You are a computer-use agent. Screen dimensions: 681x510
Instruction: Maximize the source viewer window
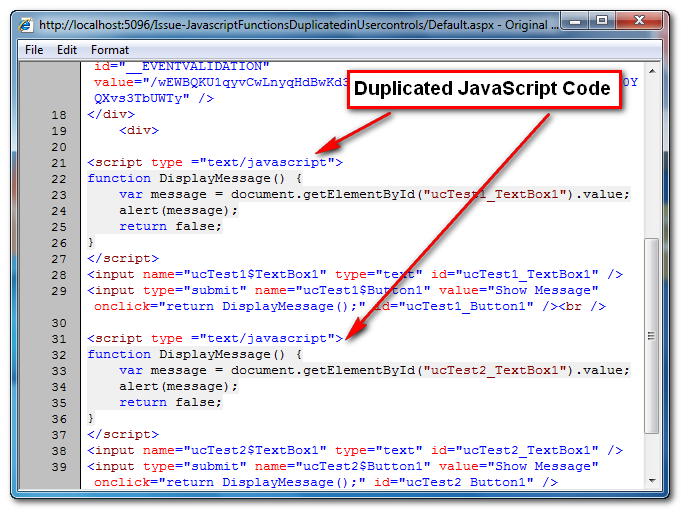pos(600,20)
